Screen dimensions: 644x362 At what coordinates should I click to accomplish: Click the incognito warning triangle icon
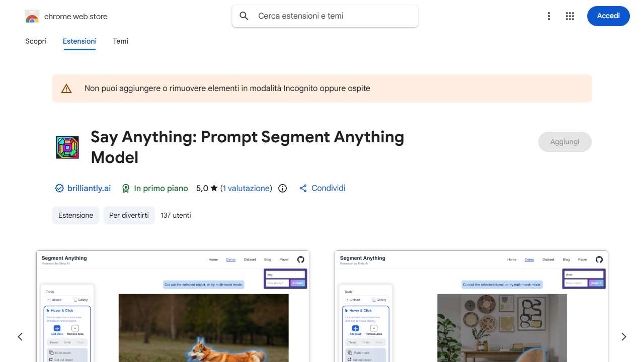pyautogui.click(x=66, y=89)
